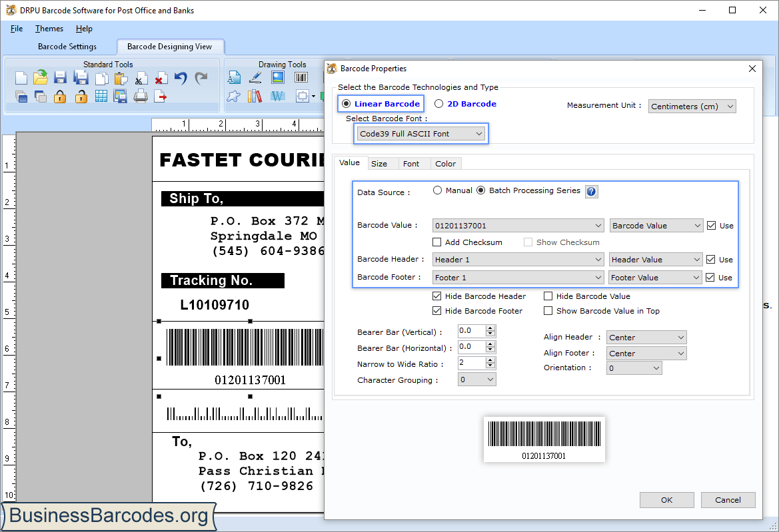779x532 pixels.
Task: Open the Align Footer dropdown
Action: pos(646,354)
